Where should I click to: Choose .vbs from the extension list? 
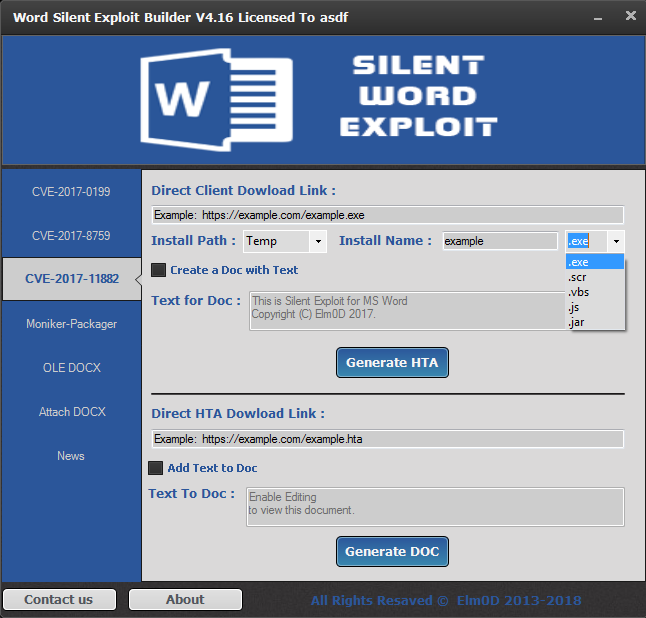[595, 292]
